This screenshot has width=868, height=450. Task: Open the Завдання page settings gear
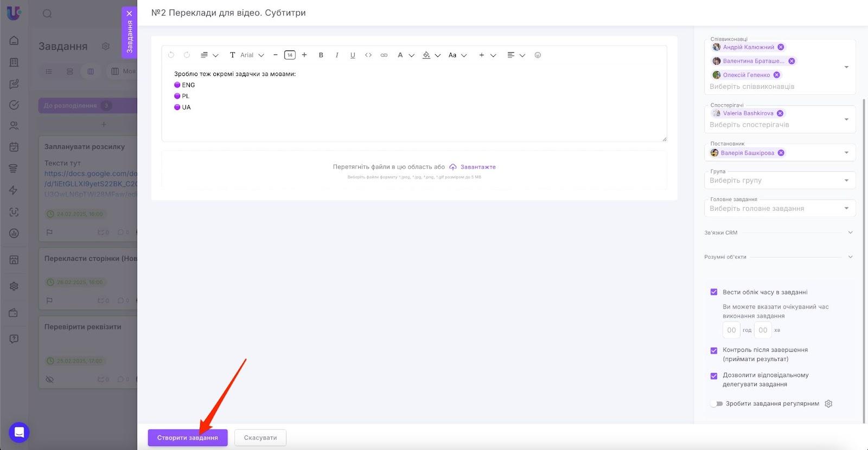point(106,47)
